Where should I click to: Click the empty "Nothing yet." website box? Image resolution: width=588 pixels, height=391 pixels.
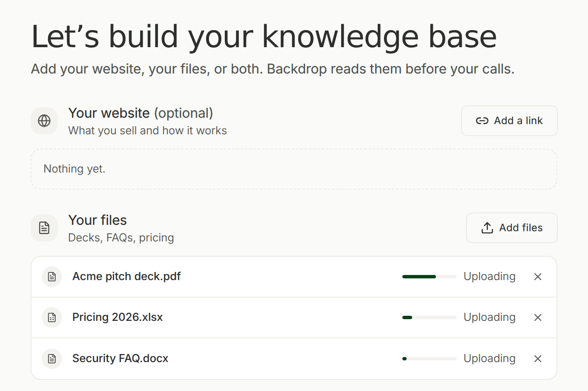(x=294, y=169)
